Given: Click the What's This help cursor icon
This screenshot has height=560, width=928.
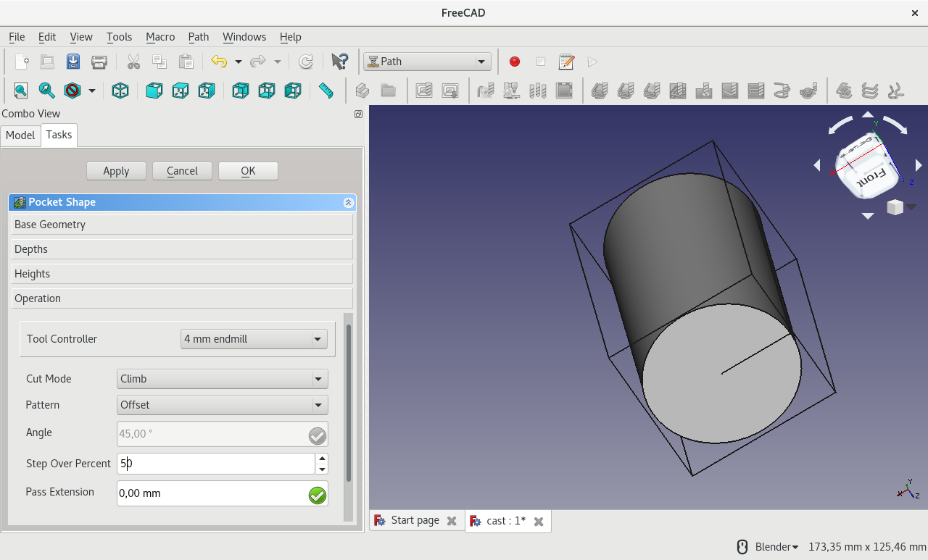Looking at the screenshot, I should click(x=339, y=62).
